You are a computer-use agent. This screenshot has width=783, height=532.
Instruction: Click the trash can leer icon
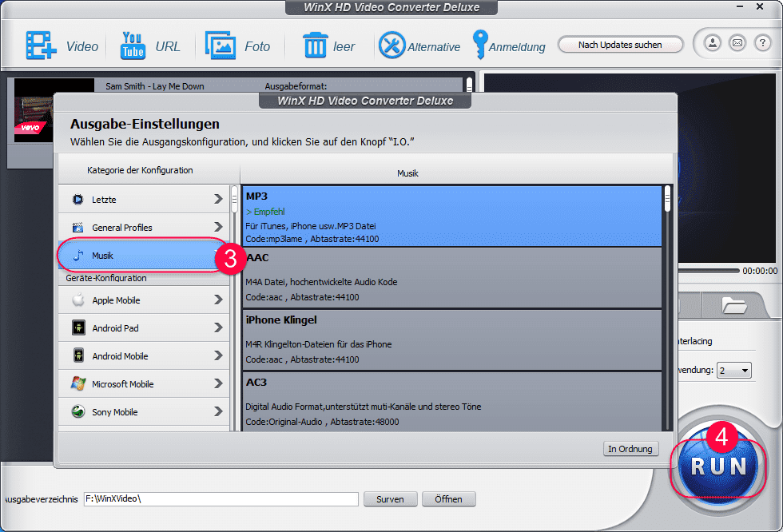[x=315, y=46]
